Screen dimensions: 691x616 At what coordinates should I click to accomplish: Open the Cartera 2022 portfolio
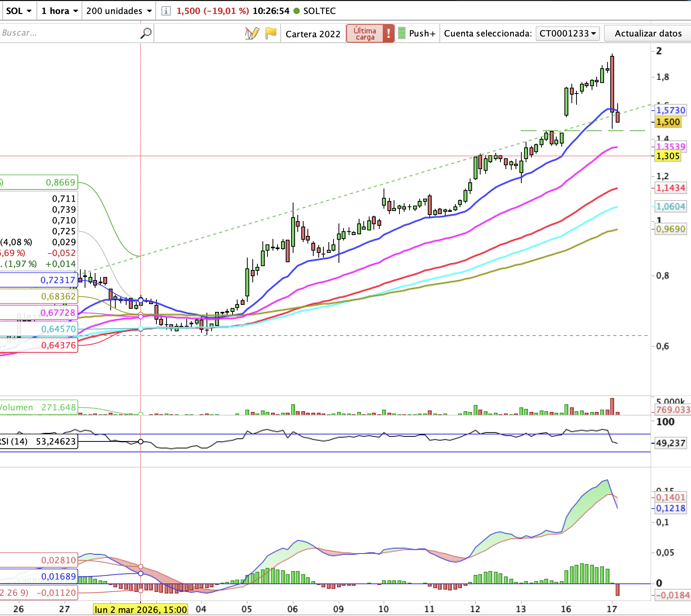point(313,34)
